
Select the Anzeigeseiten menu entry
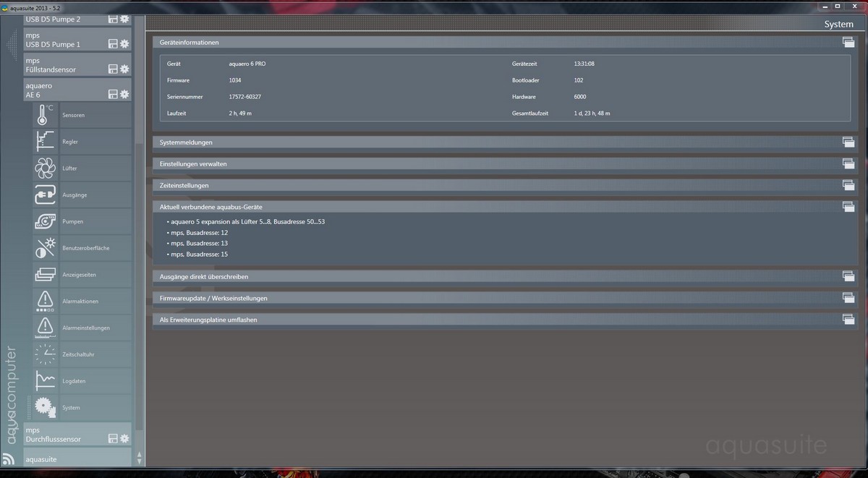click(80, 275)
